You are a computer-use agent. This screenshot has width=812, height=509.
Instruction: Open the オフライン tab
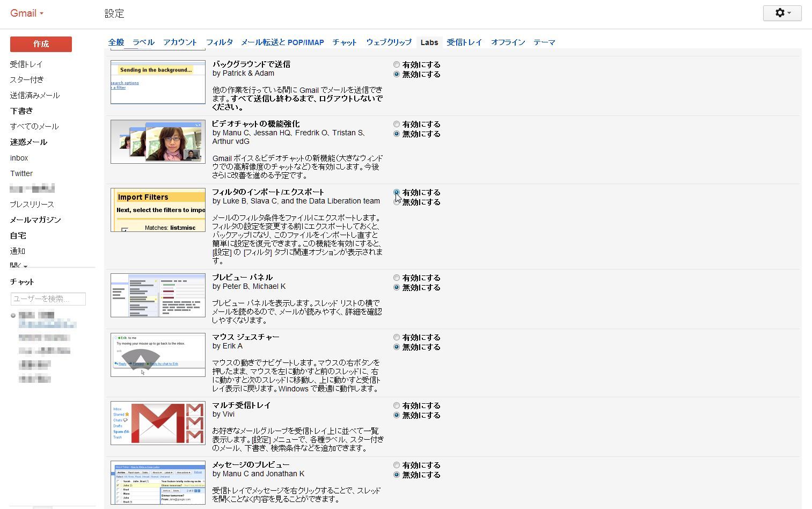(x=508, y=42)
